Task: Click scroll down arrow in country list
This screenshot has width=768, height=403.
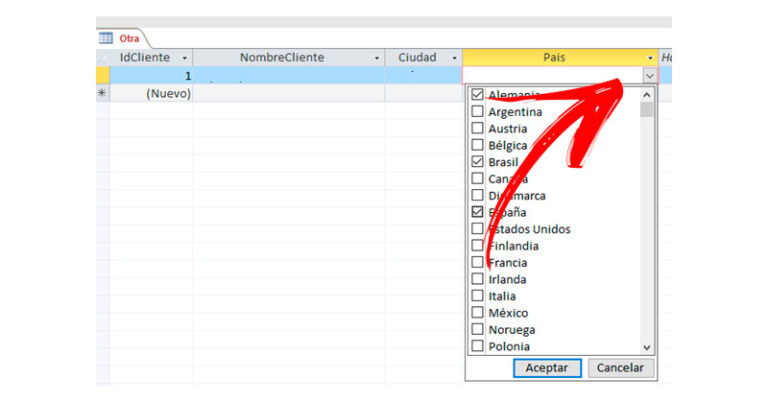Action: tap(647, 346)
